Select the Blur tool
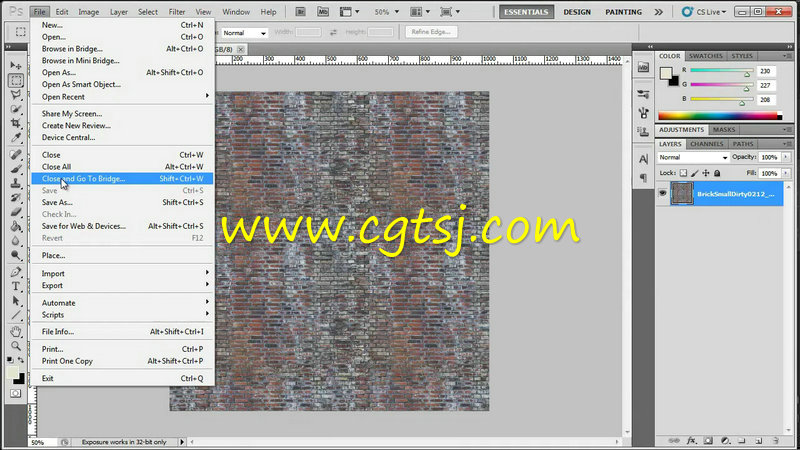Viewport: 800px width, 450px height. (x=16, y=240)
